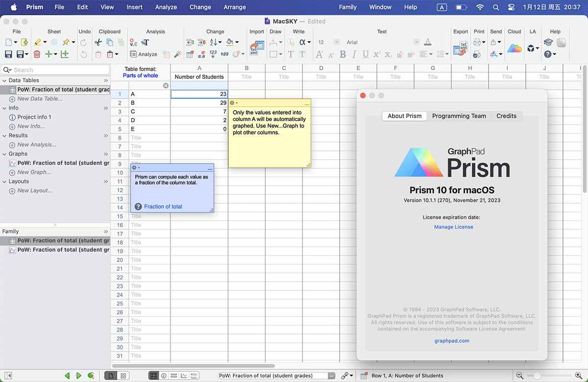
Task: Toggle Italic text formatting
Action: 354,54
